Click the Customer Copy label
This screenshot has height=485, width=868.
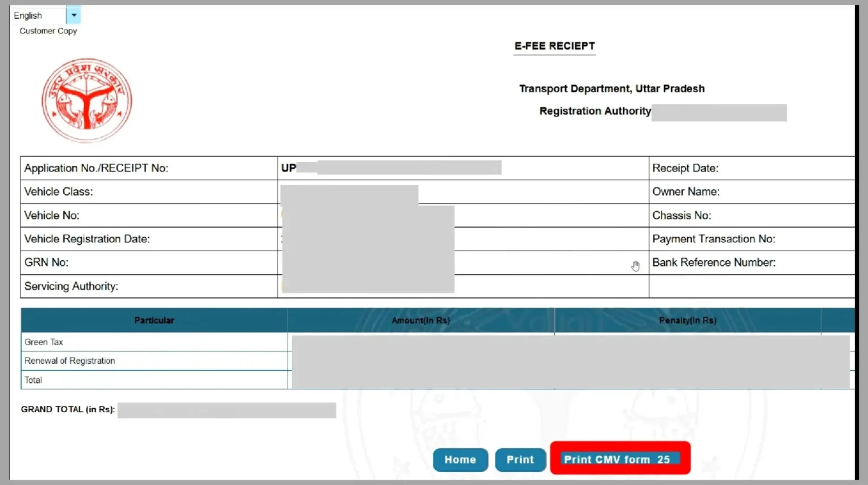click(x=48, y=31)
